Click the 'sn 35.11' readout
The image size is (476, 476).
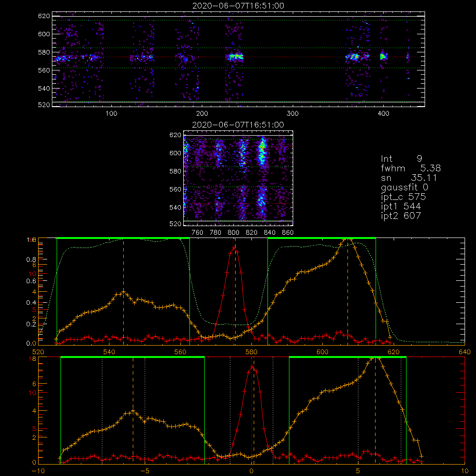pyautogui.click(x=408, y=178)
